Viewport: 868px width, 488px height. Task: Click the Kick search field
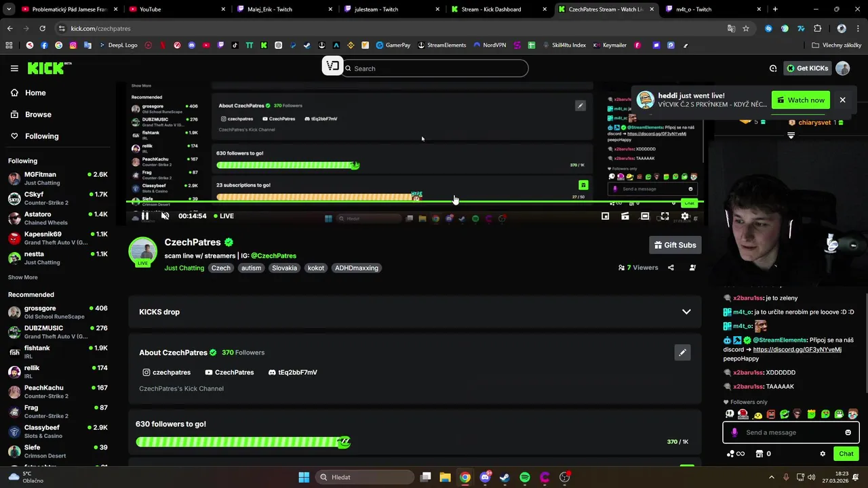coord(434,68)
